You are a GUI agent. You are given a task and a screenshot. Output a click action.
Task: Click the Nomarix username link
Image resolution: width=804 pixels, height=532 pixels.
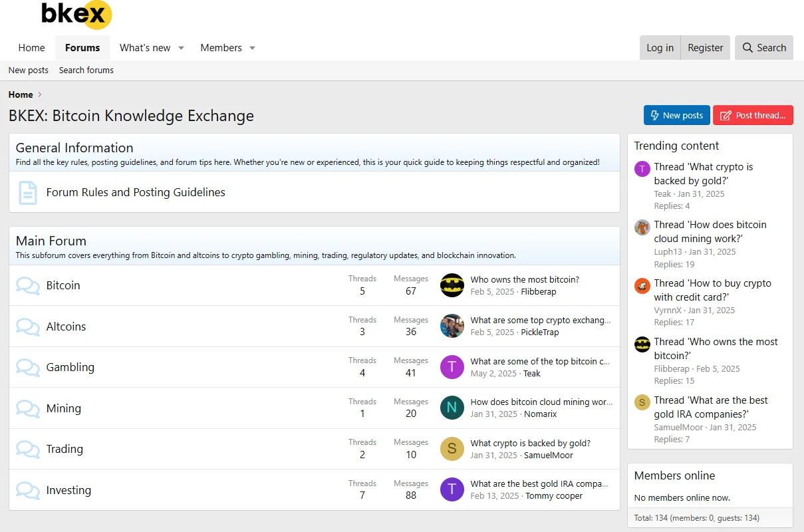point(540,414)
